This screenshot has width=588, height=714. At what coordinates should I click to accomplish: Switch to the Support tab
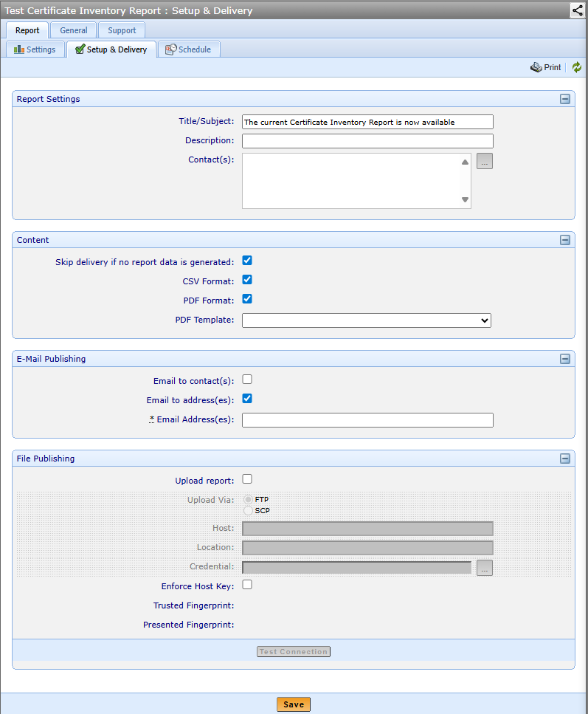(122, 30)
